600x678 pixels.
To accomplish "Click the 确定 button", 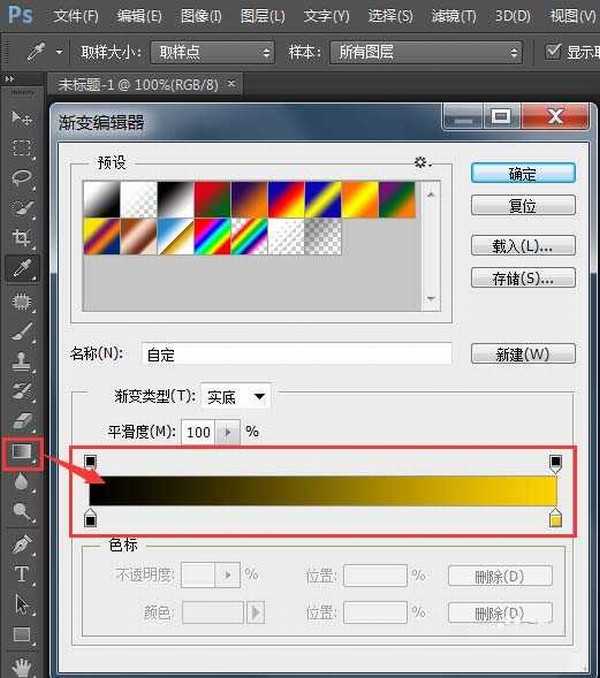I will tap(523, 173).
